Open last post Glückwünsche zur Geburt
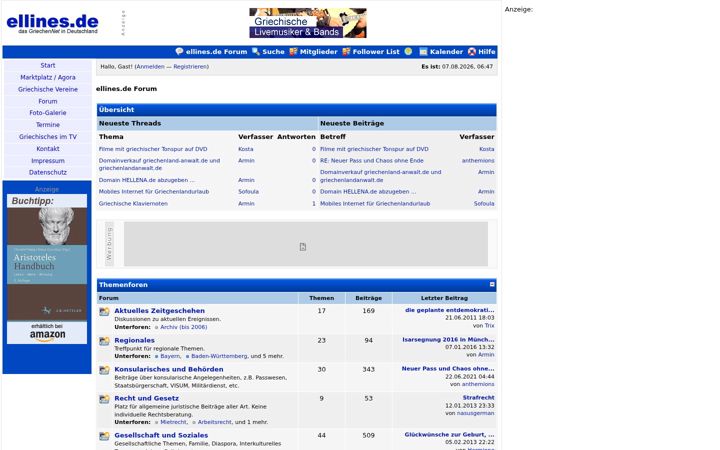Screen dimensions: 720x450 point(450,434)
